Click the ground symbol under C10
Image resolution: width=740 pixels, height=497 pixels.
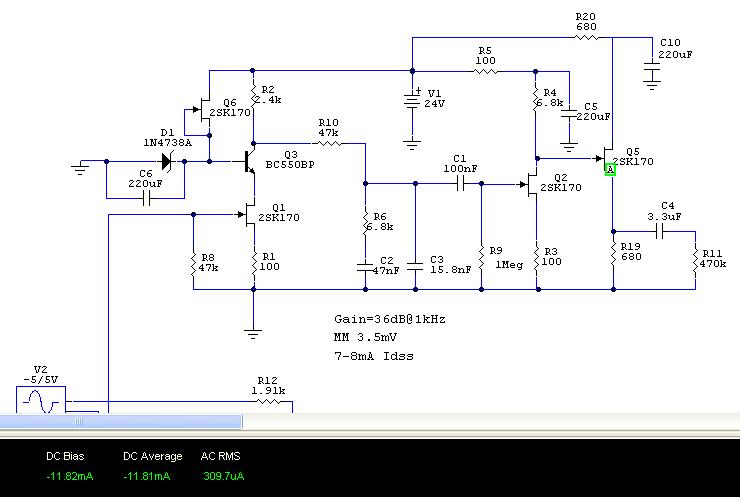[652, 85]
